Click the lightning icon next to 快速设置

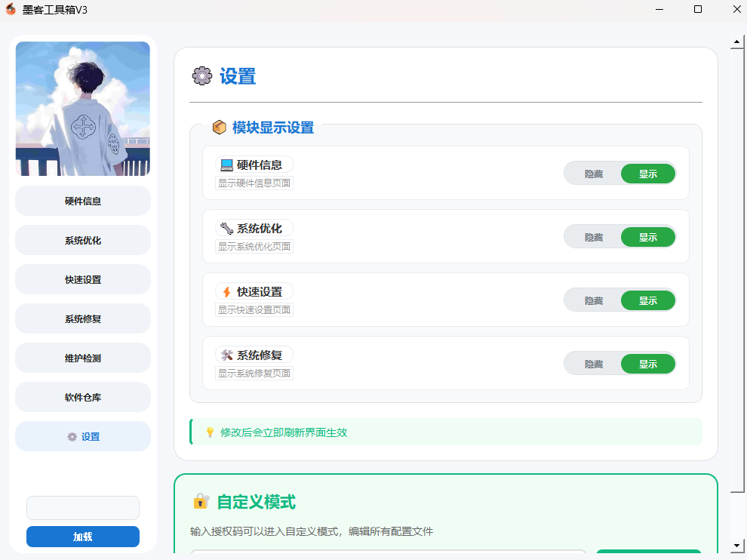pos(226,292)
